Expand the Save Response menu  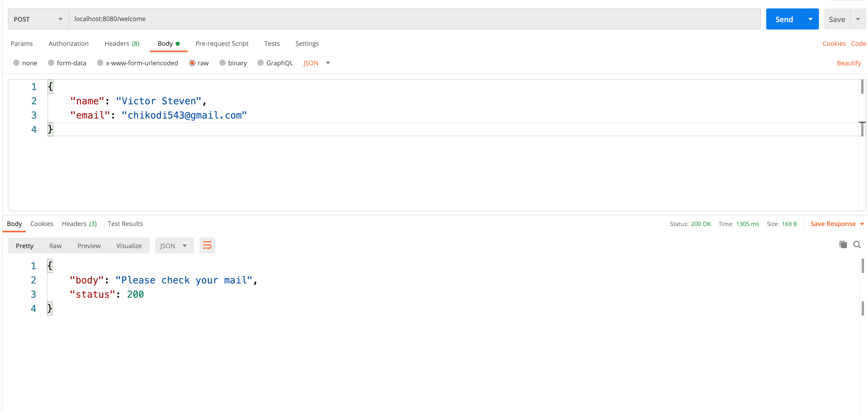pos(837,224)
